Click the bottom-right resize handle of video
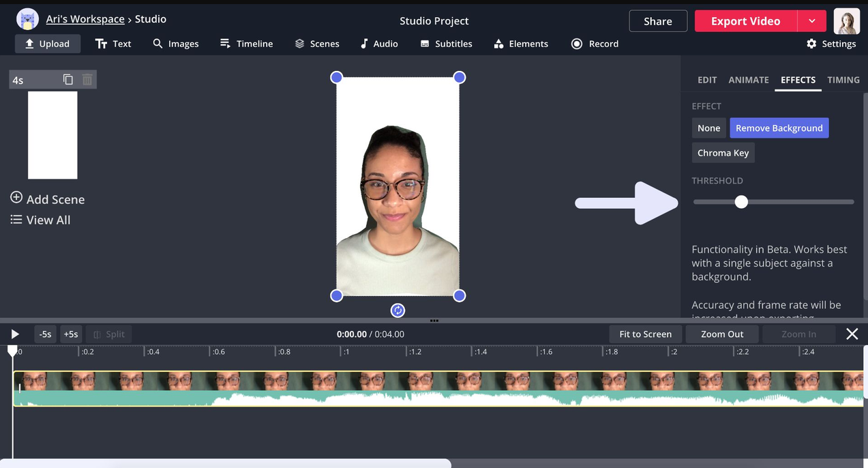Image resolution: width=868 pixels, height=468 pixels. coord(460,295)
